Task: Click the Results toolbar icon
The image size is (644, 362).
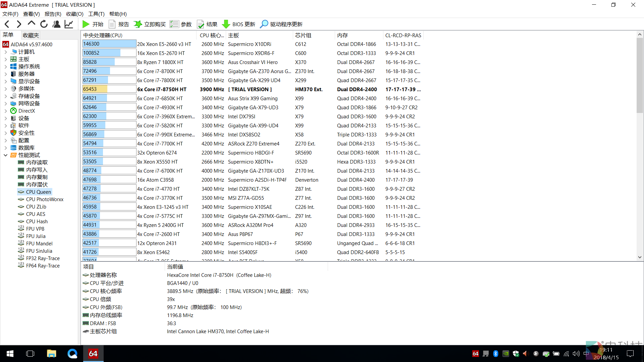Action: pyautogui.click(x=201, y=24)
